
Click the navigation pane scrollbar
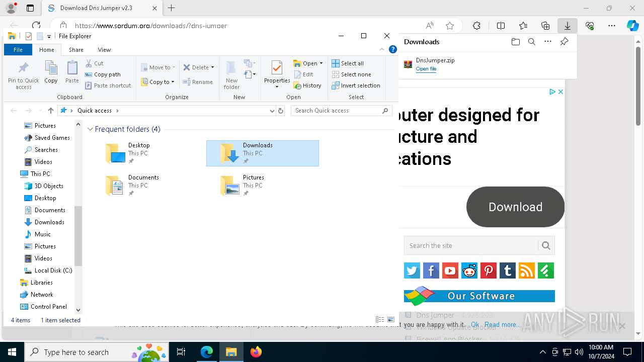coord(78,235)
